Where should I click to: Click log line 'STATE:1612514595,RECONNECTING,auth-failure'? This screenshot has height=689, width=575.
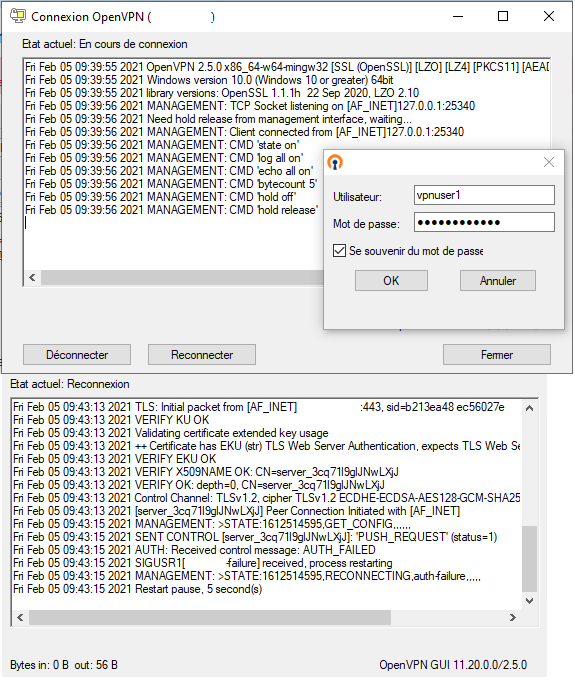click(247, 577)
